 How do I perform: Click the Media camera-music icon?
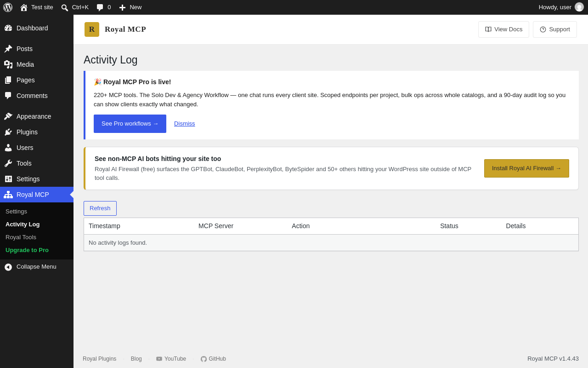coord(8,64)
